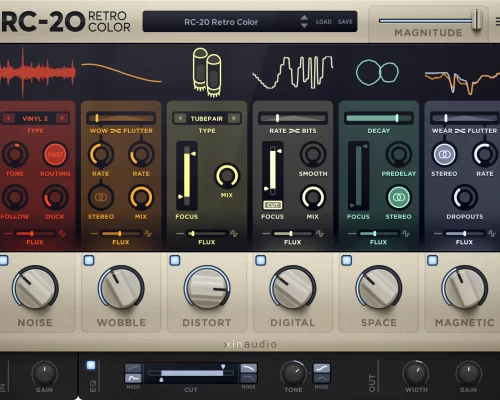Click the Noise module TONE knob
Image resolution: width=500 pixels, height=400 pixels.
click(15, 154)
